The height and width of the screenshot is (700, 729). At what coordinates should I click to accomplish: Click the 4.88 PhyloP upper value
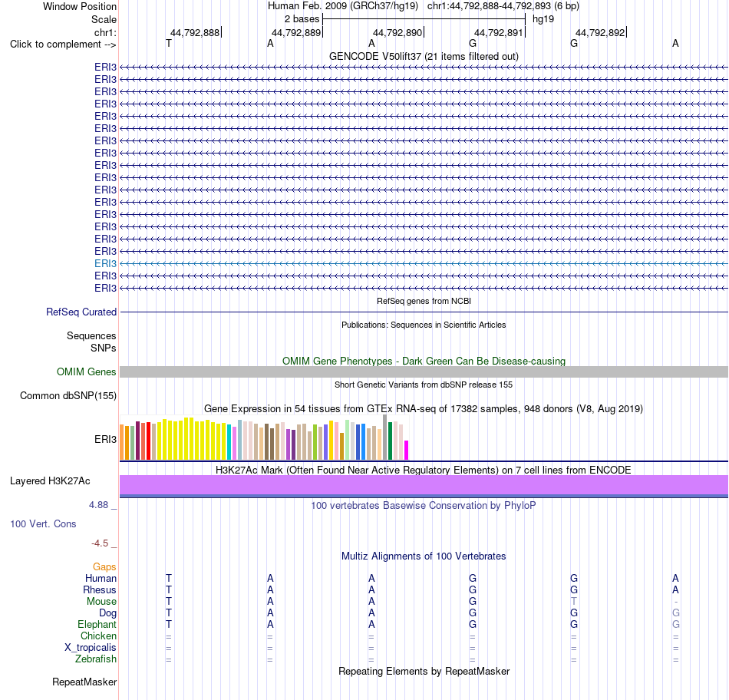(98, 504)
